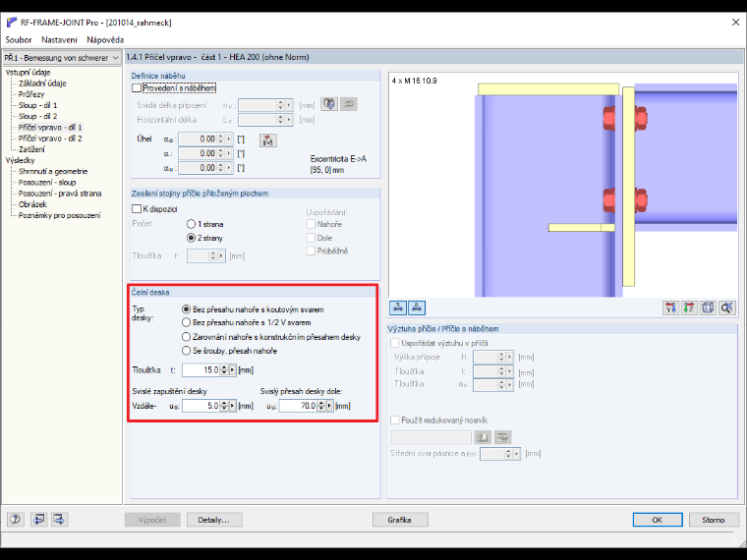
Task: Open the Soubor menu
Action: [19, 40]
